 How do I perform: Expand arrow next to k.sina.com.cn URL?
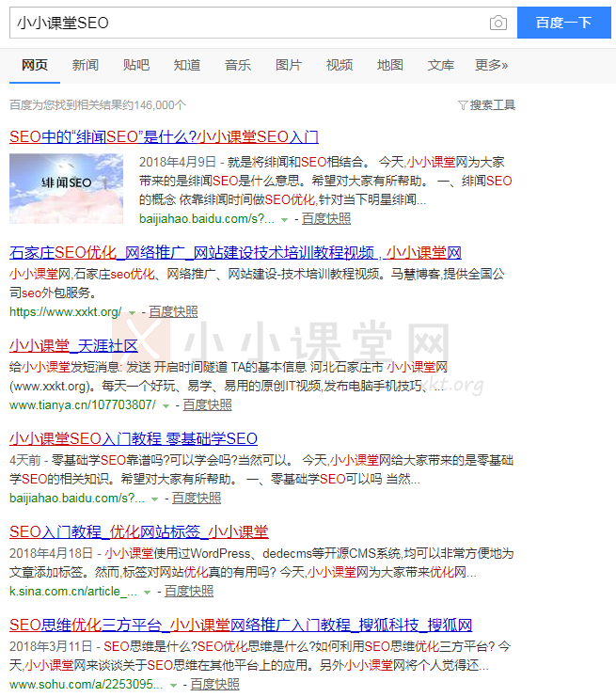pos(147,592)
